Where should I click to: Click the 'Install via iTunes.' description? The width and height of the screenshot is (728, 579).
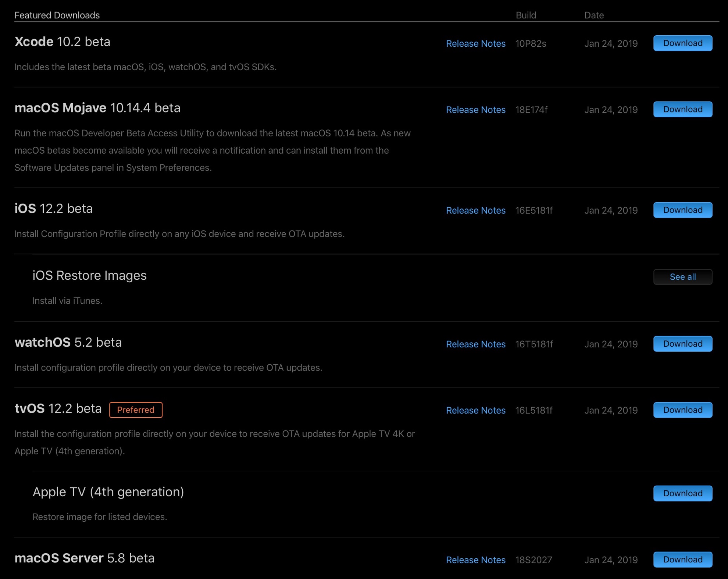(67, 301)
